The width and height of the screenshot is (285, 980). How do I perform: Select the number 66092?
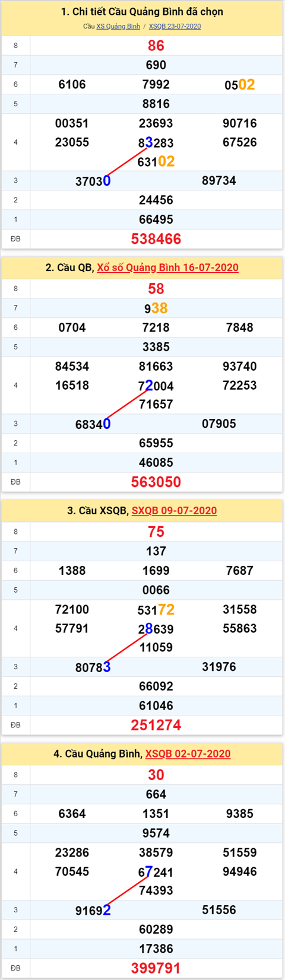tap(156, 687)
